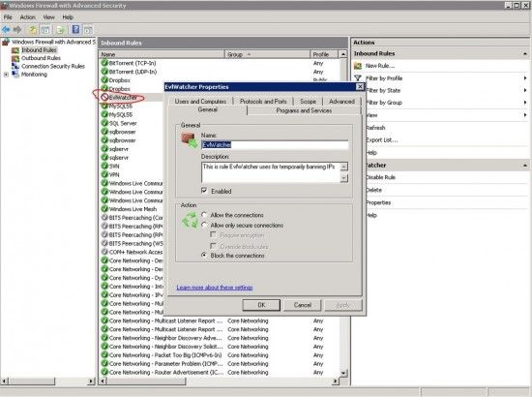Click the red block icon beside EvlWatcher rule
The width and height of the screenshot is (532, 397).
[x=104, y=97]
